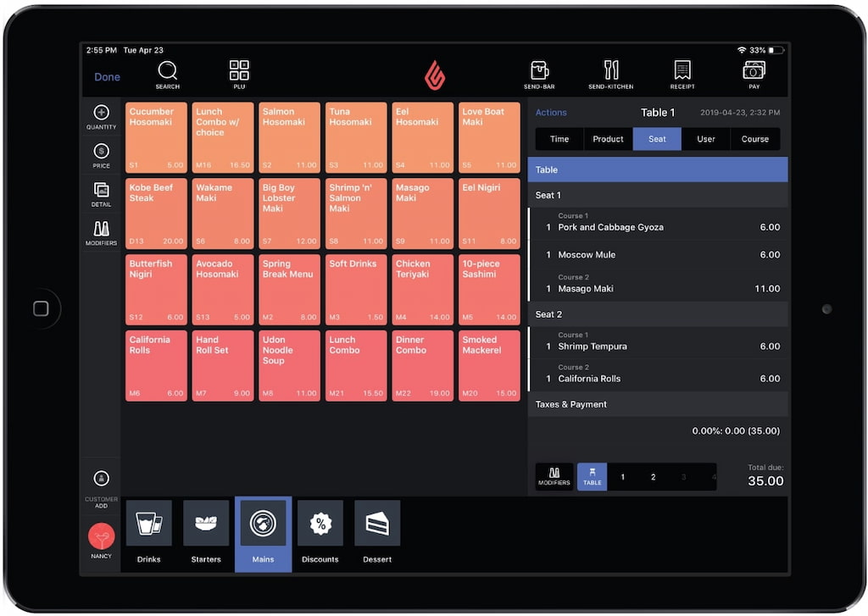The width and height of the screenshot is (868, 616).
Task: Add Avocado Hosomaki item
Action: 223,290
